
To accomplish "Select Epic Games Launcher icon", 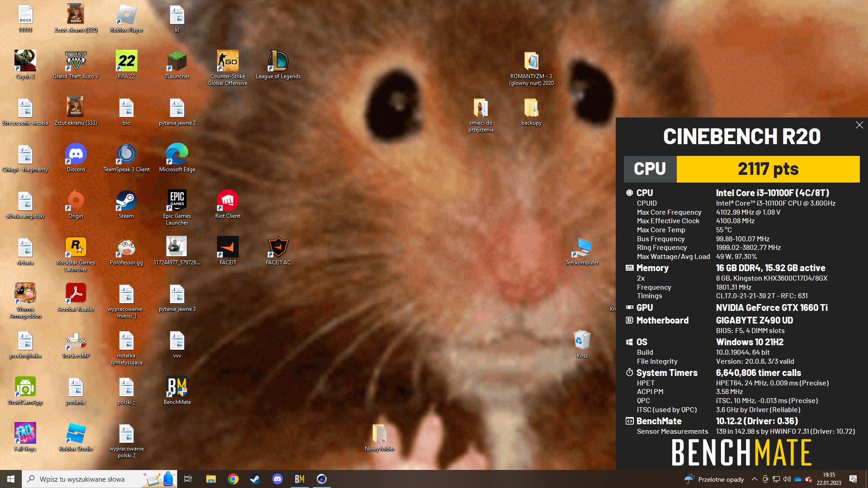I will click(x=177, y=208).
